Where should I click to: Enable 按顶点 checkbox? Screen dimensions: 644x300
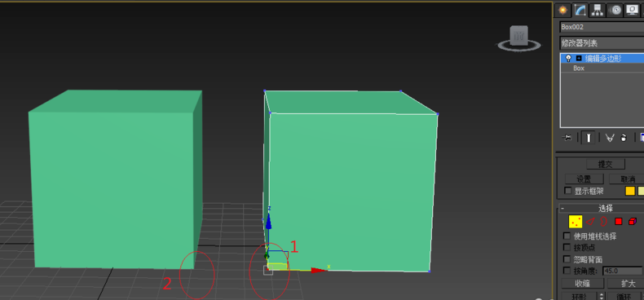point(567,247)
